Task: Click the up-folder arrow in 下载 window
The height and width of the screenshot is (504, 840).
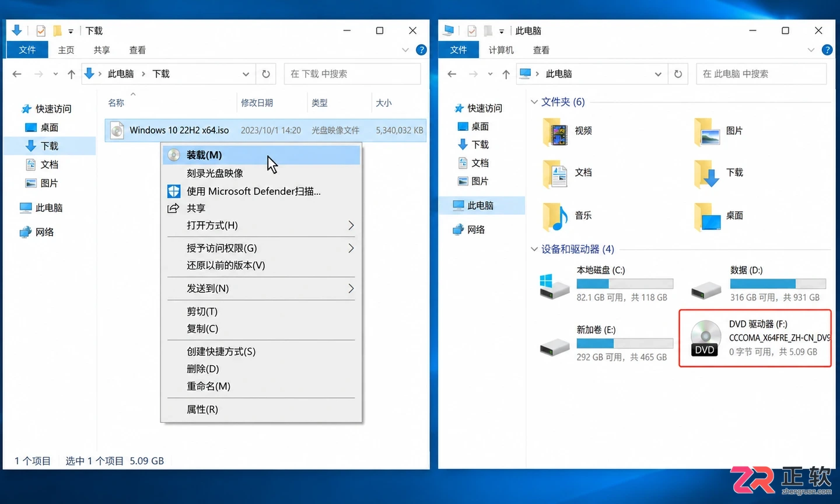Action: click(x=71, y=74)
